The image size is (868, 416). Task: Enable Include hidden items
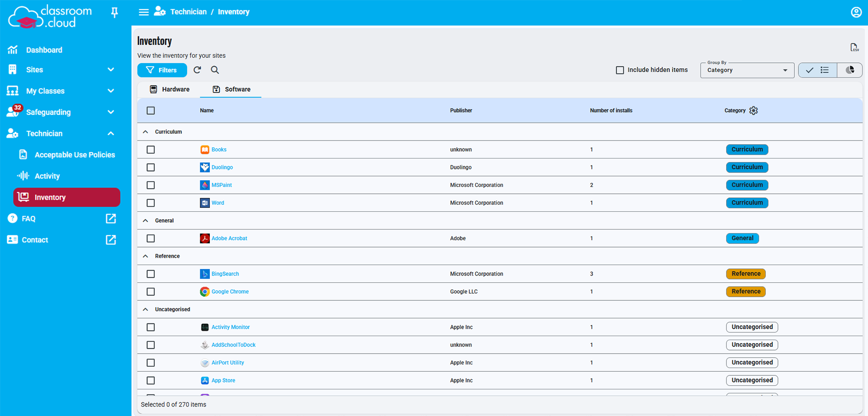pos(620,70)
